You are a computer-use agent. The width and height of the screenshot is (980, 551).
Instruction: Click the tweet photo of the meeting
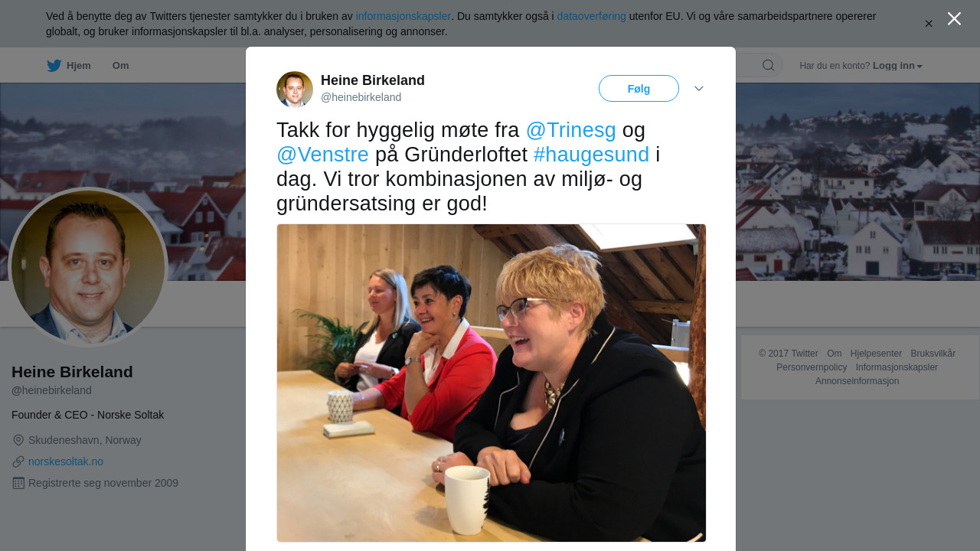[491, 383]
